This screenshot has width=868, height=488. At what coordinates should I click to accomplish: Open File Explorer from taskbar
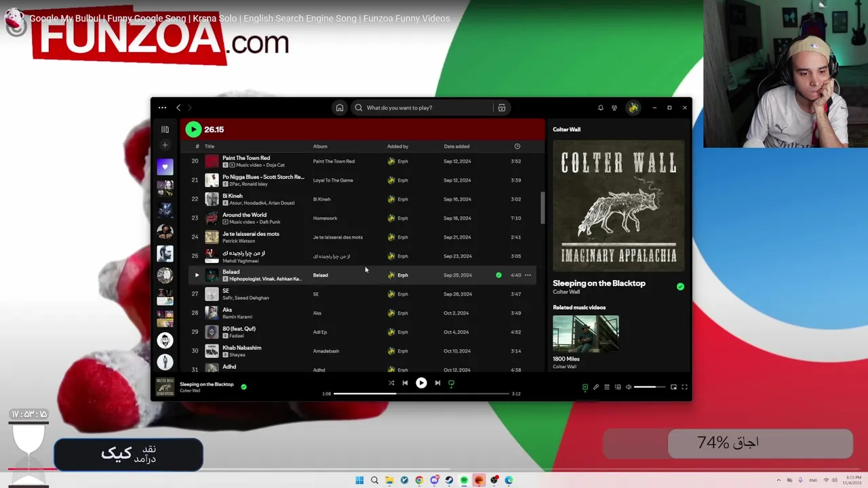(x=389, y=480)
